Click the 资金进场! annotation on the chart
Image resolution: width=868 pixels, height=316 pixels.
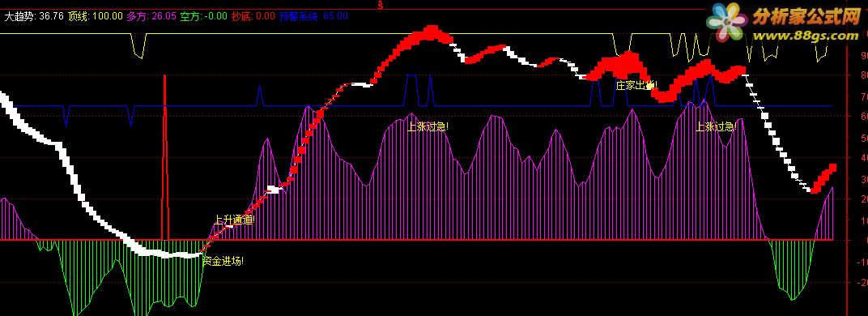[223, 261]
